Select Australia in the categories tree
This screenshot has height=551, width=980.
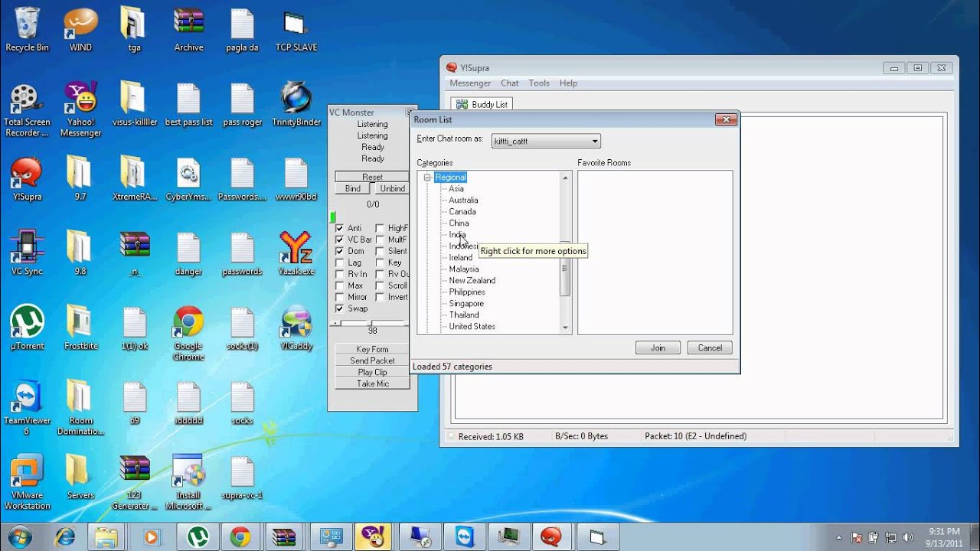coord(463,200)
